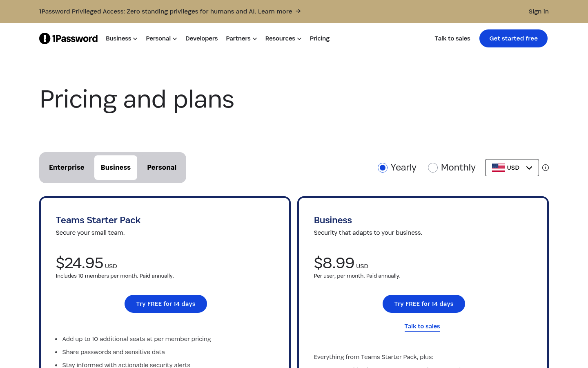Open the Developers page
This screenshot has width=588, height=368.
coord(202,38)
